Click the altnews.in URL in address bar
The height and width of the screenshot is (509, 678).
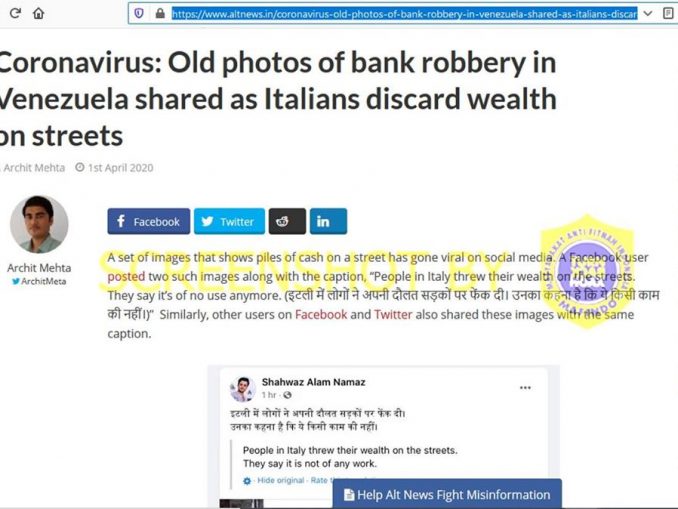point(404,14)
